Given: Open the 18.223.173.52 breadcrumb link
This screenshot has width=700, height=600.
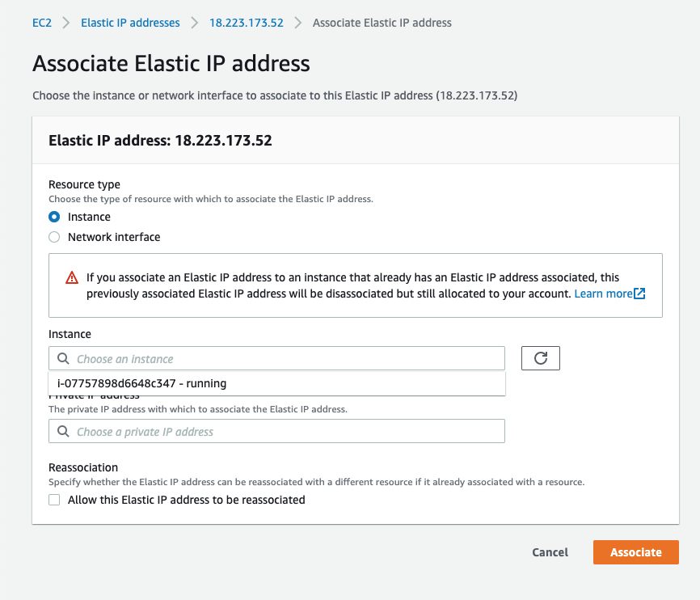Looking at the screenshot, I should coord(246,23).
